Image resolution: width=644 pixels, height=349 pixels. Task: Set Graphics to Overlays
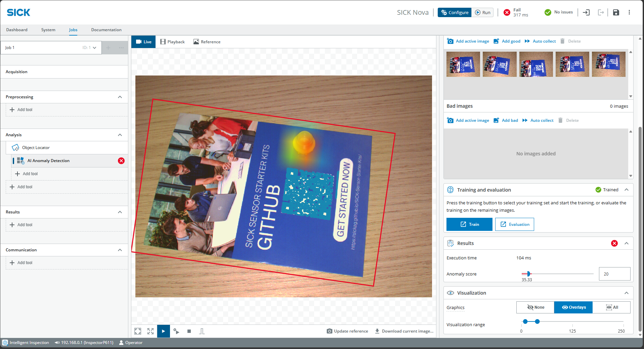[573, 307]
